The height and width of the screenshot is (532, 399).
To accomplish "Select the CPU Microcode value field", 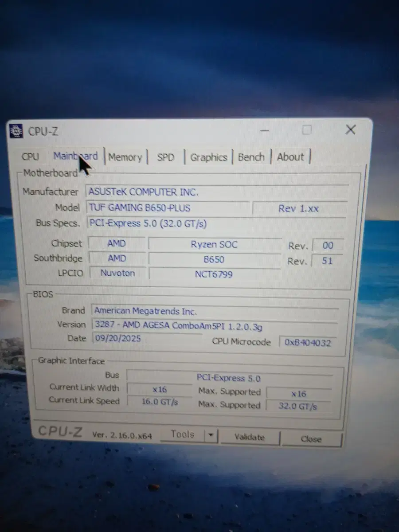I will click(x=308, y=342).
